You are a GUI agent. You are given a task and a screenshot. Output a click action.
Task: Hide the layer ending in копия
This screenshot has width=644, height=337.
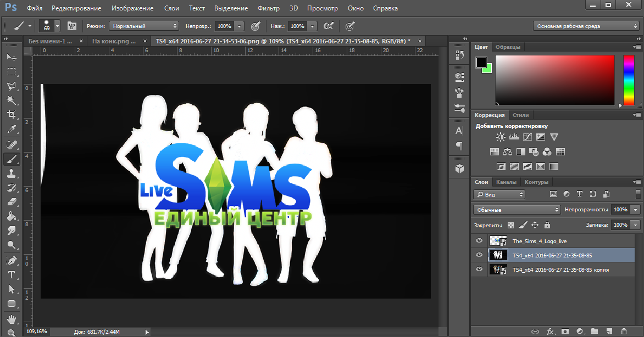point(479,269)
